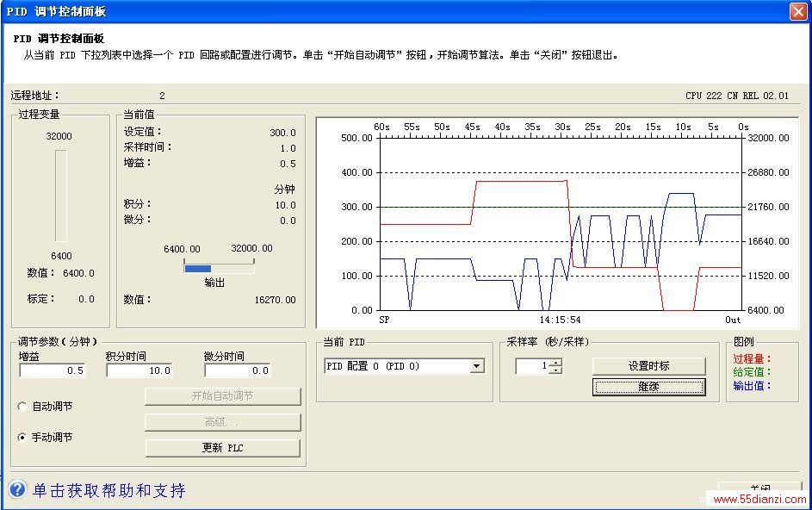Close the PID tuning panel window

point(798,11)
